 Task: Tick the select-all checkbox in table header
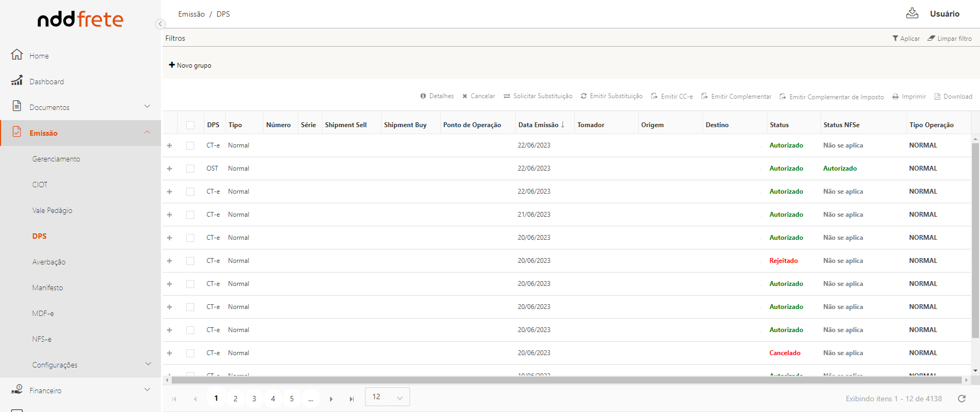point(190,125)
